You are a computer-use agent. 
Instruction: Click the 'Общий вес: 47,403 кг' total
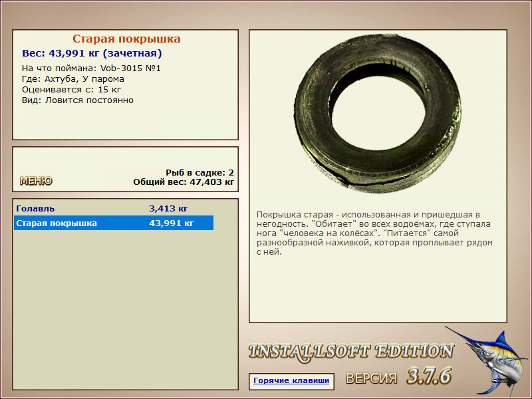pos(184,182)
